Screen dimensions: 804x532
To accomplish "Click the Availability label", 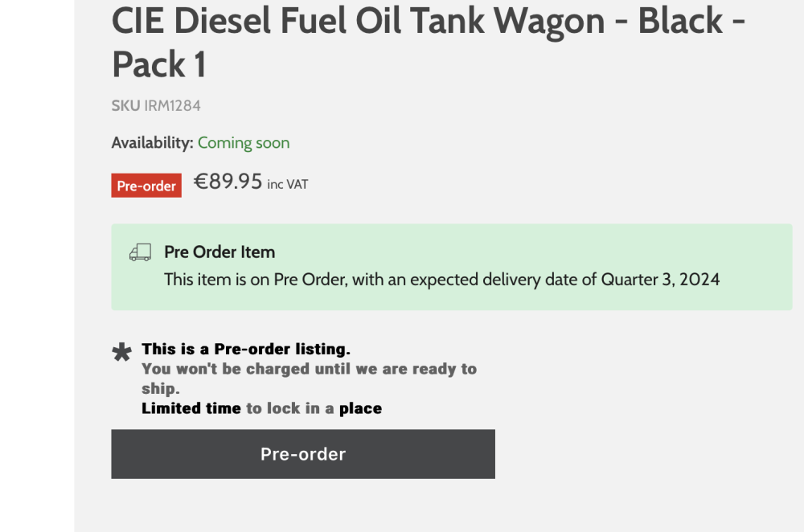I will [x=152, y=143].
